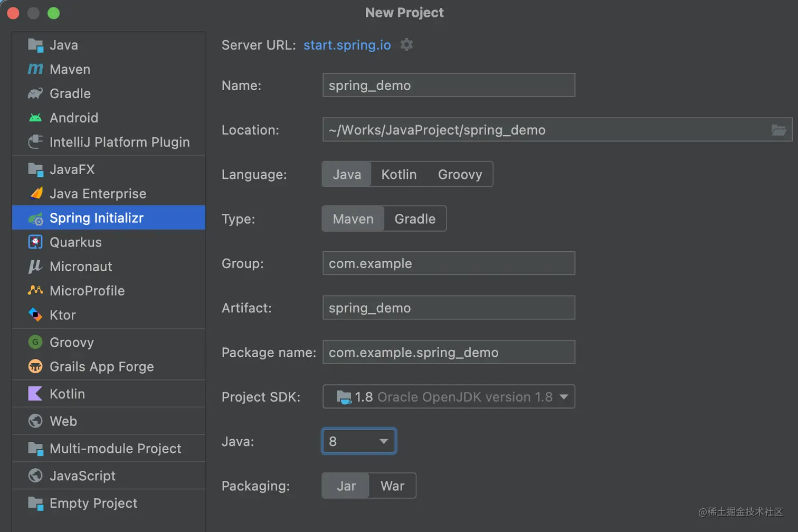Viewport: 798px width, 532px height.
Task: Select the Ktor icon in the list
Action: [x=35, y=315]
